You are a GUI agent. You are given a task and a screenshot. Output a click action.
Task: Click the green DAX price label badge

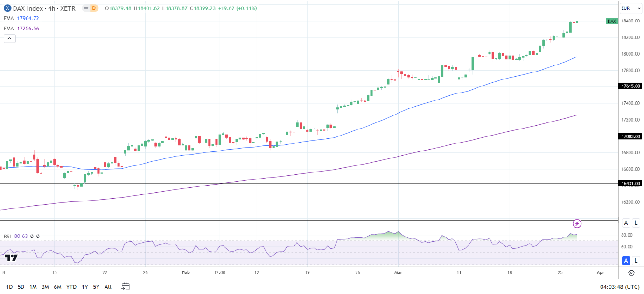point(612,21)
